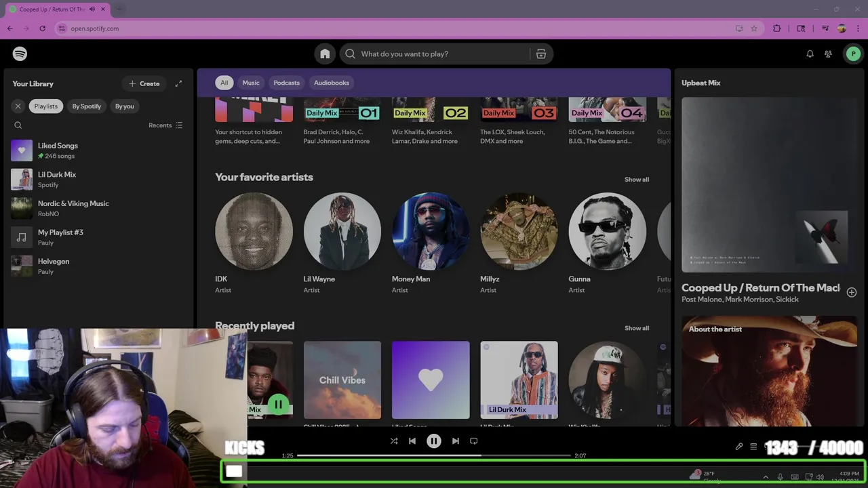
Task: Reload the Spotify page
Action: [43, 28]
